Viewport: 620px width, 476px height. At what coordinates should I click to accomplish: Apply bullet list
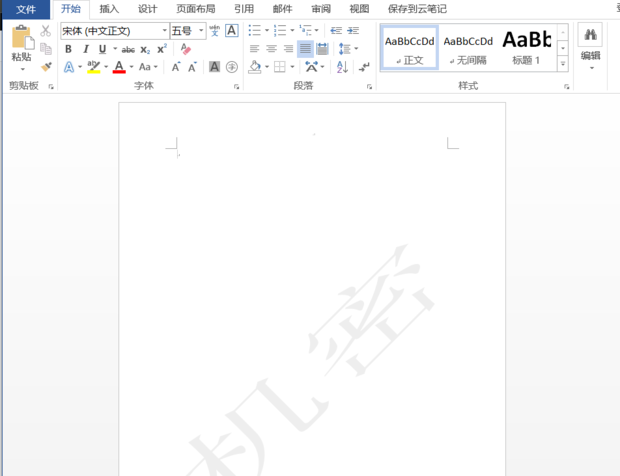pos(254,30)
